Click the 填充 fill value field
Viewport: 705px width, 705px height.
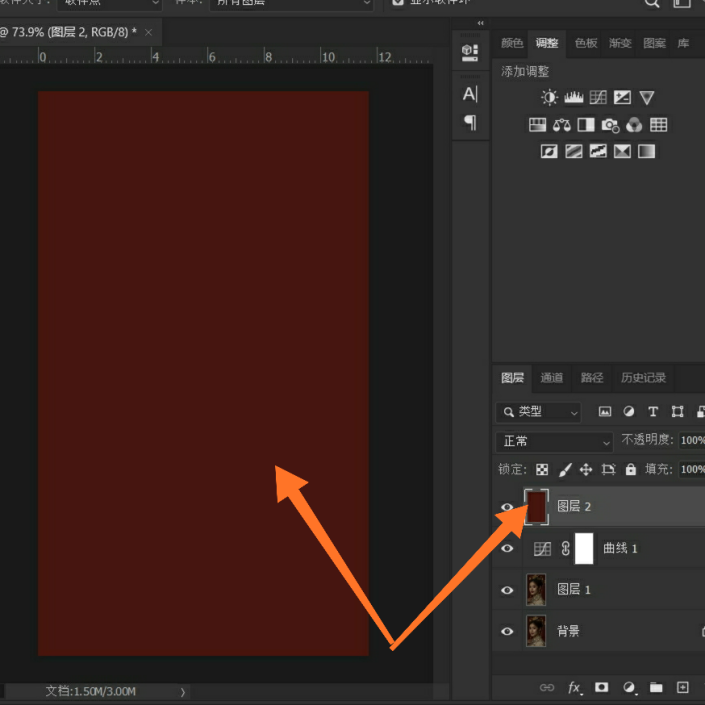click(692, 469)
